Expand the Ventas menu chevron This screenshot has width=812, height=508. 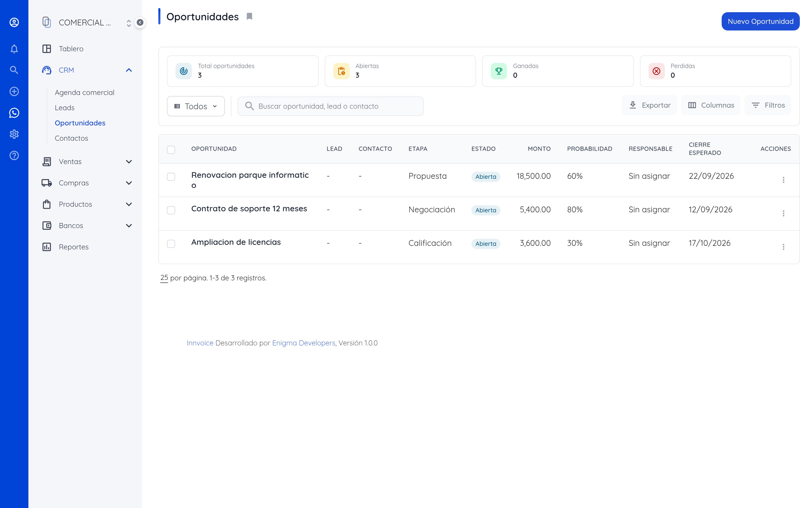(x=129, y=162)
